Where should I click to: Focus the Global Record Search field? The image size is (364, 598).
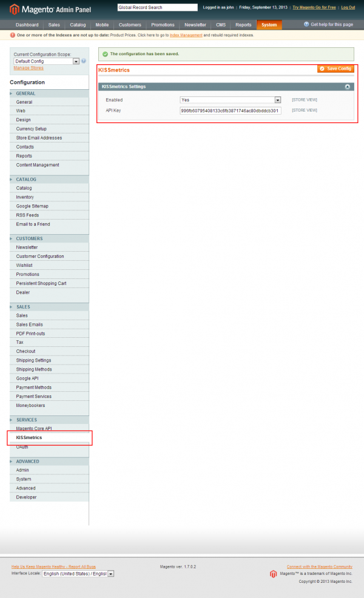pyautogui.click(x=158, y=7)
